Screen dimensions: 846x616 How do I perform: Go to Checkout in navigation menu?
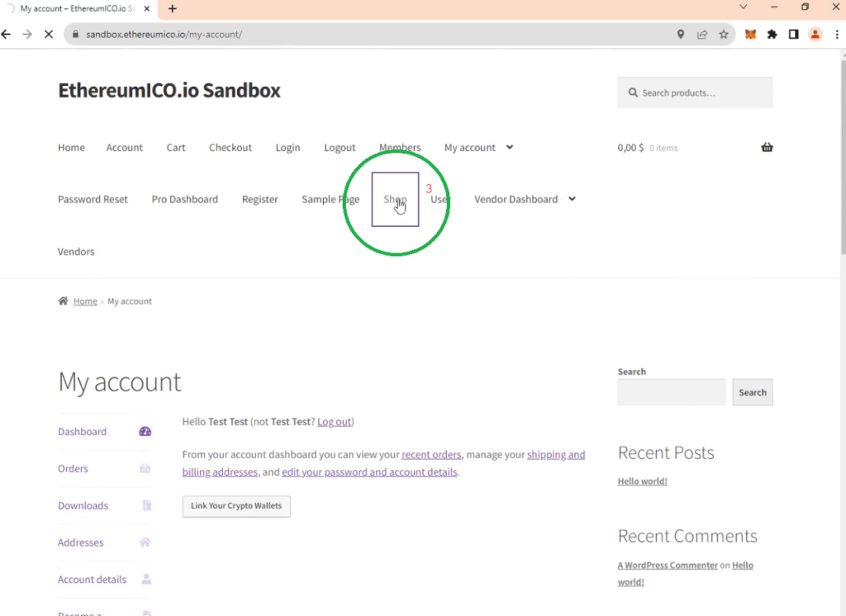pos(230,148)
